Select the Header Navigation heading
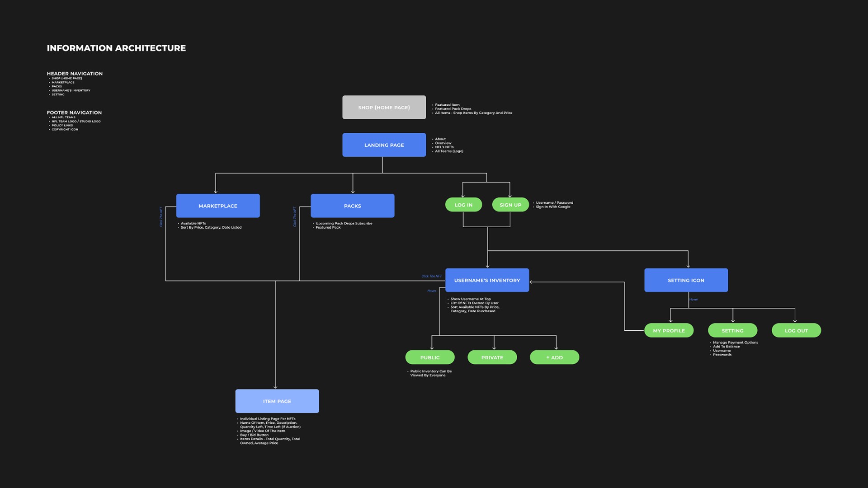The height and width of the screenshot is (488, 868). [75, 74]
